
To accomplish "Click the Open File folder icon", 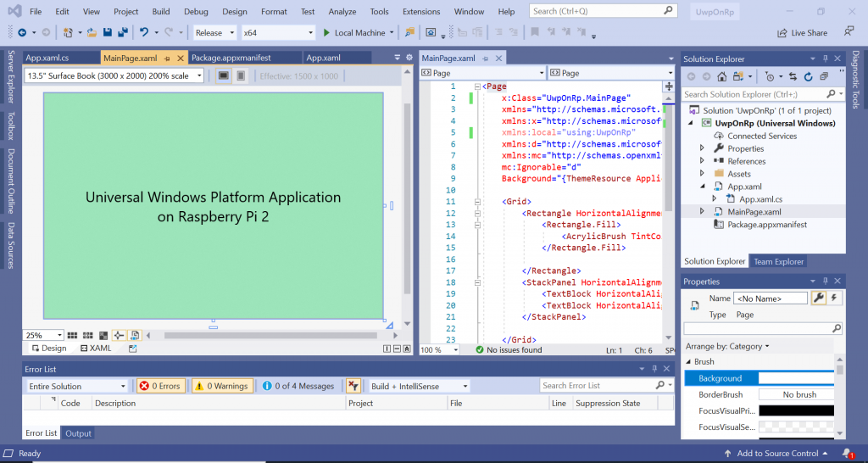I will [x=92, y=33].
